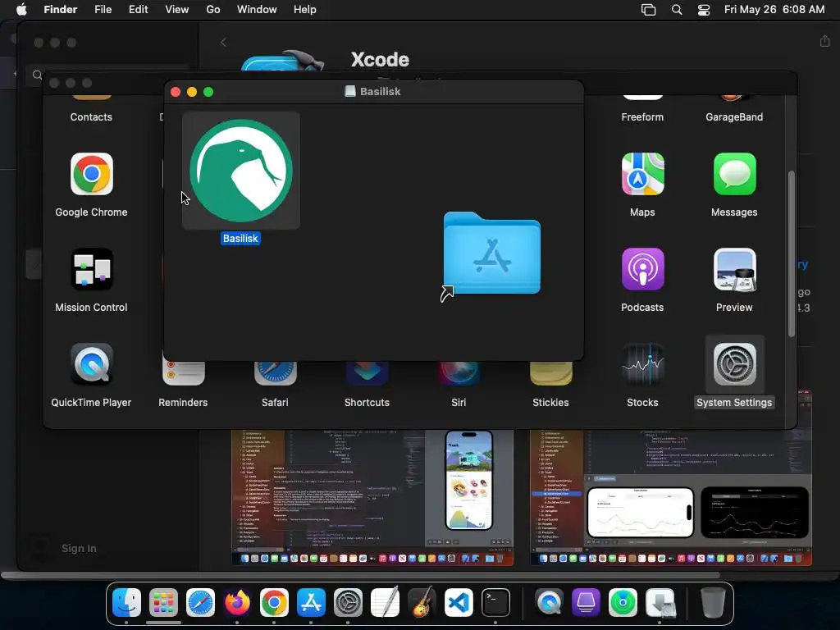This screenshot has height=630, width=840.
Task: Click the Reminders app label
Action: pos(183,402)
